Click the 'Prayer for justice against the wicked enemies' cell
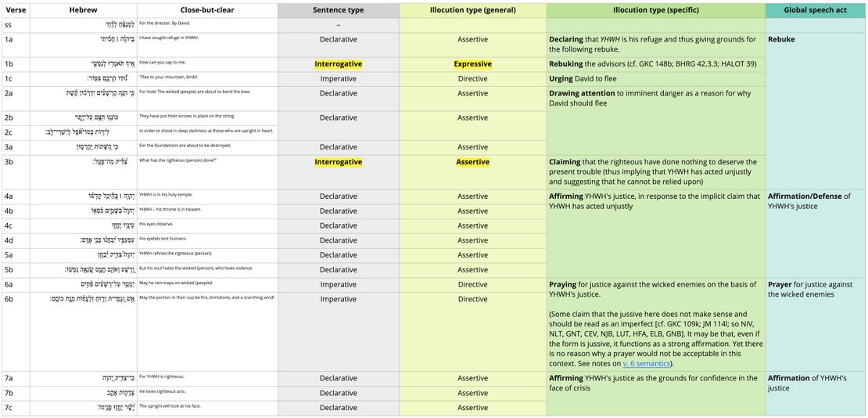868x418 pixels. 810,290
